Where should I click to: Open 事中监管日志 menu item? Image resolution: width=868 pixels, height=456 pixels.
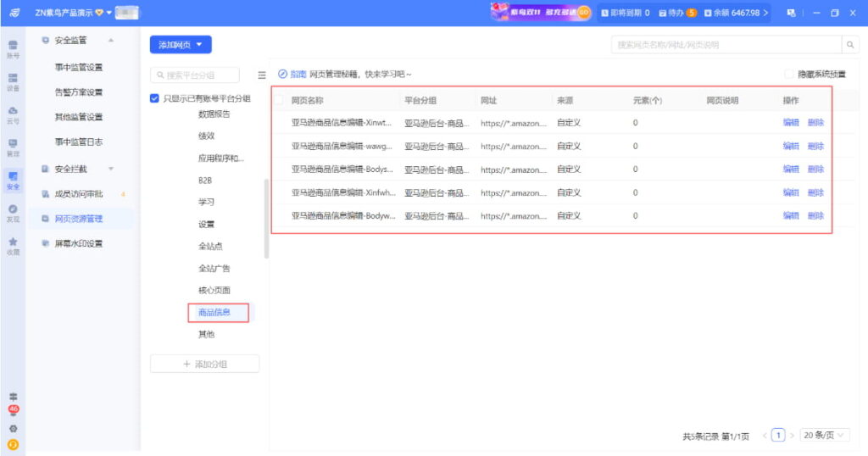[x=79, y=142]
